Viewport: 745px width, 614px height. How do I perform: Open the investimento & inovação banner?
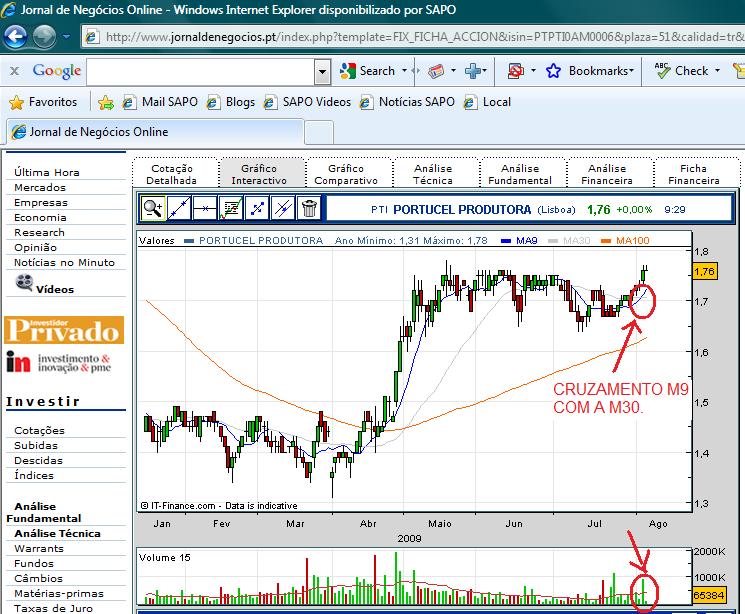click(59, 363)
